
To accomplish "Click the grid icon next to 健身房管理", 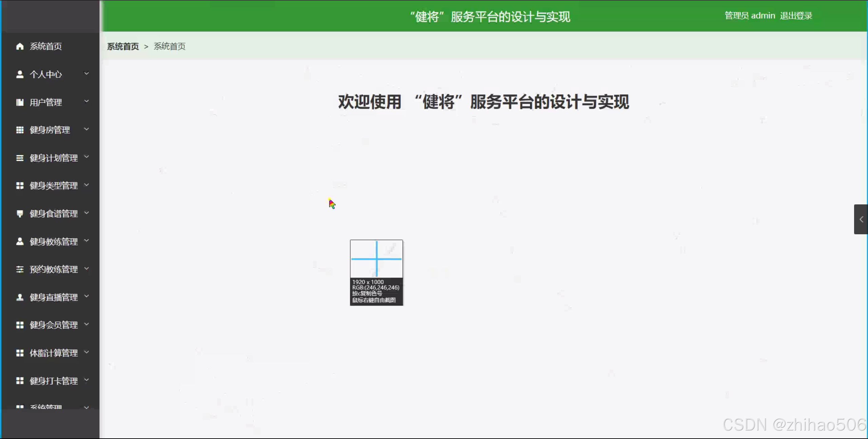I will pyautogui.click(x=20, y=130).
